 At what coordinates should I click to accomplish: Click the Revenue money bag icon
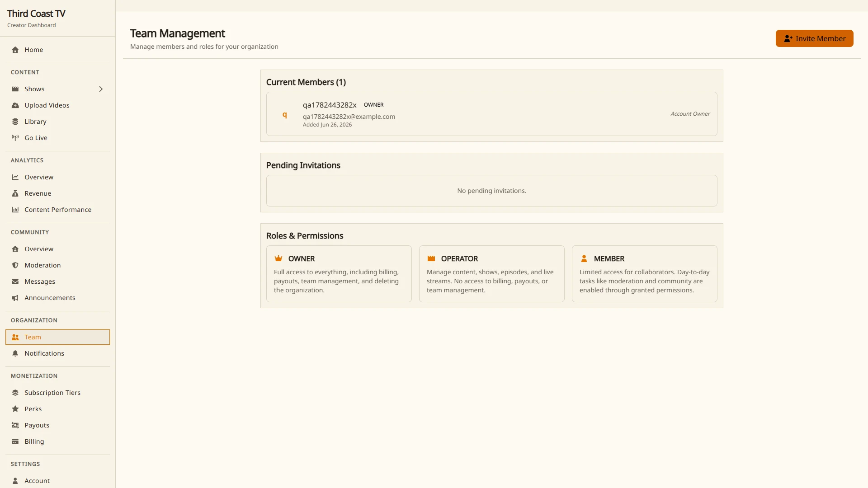coord(15,193)
